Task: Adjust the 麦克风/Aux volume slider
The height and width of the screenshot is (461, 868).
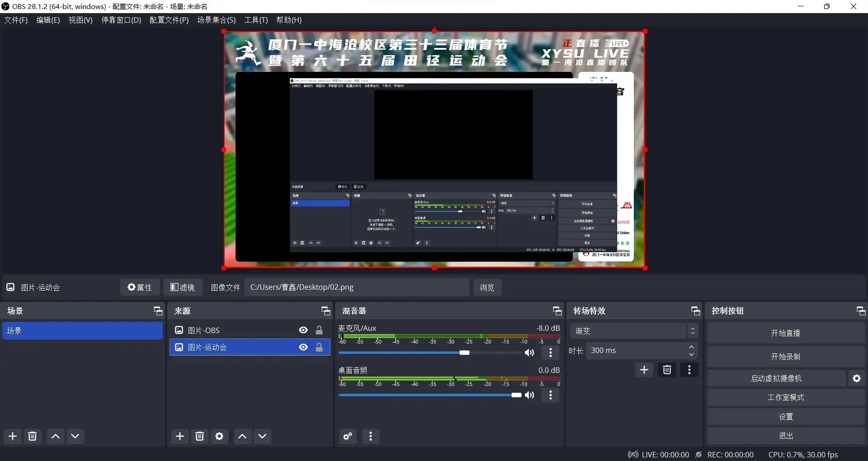Action: (465, 353)
